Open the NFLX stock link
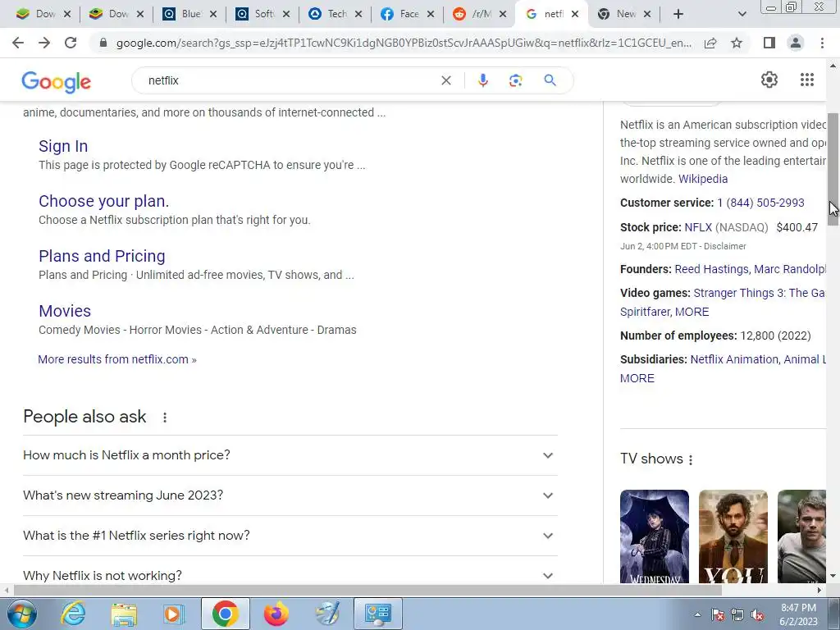Screen dimensions: 840x630 pos(698,228)
